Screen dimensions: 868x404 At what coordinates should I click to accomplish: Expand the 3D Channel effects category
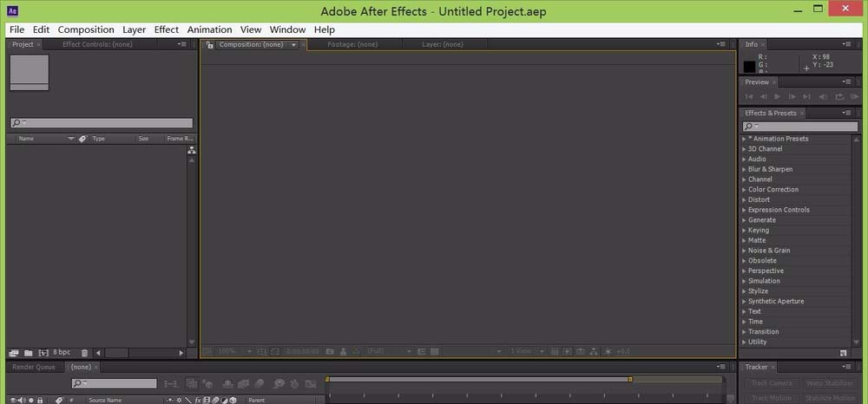click(x=744, y=149)
